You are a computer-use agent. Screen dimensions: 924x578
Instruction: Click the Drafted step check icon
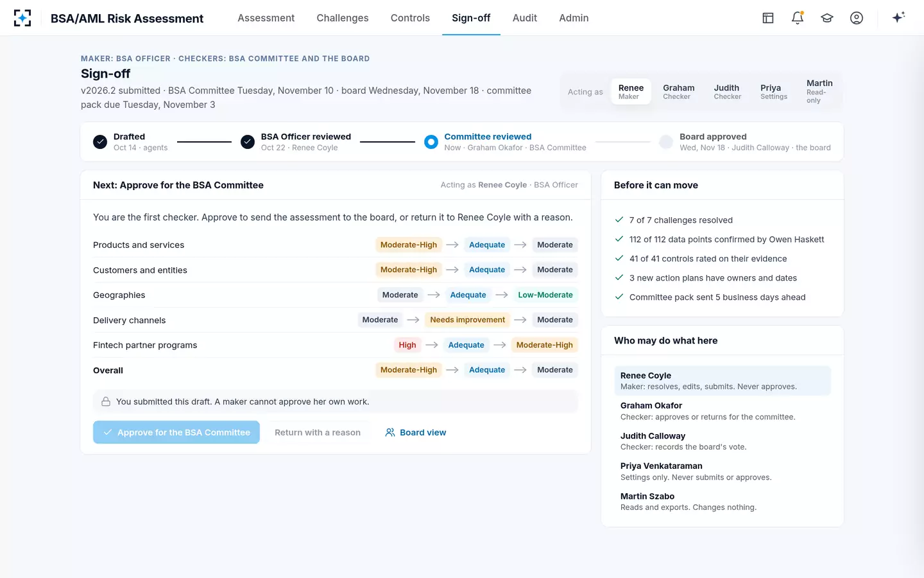(100, 142)
